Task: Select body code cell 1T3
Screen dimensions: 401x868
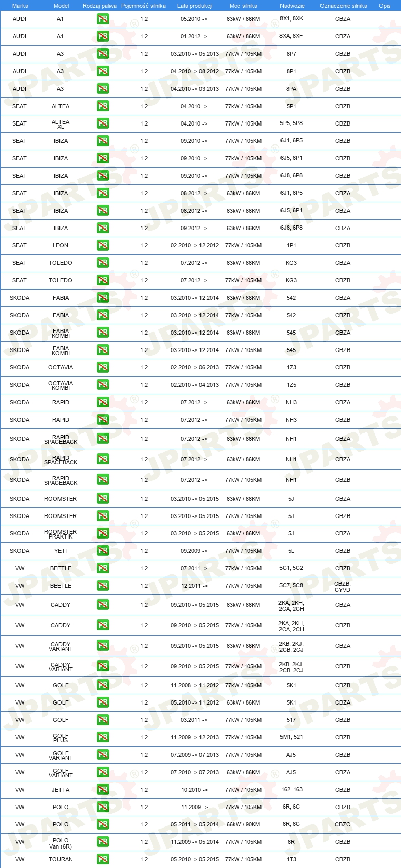Action: click(x=291, y=859)
